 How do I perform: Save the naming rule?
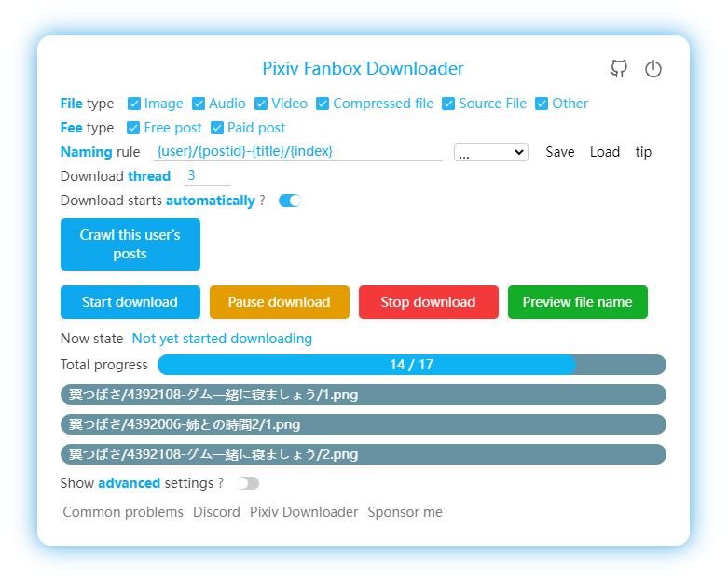pyautogui.click(x=560, y=152)
